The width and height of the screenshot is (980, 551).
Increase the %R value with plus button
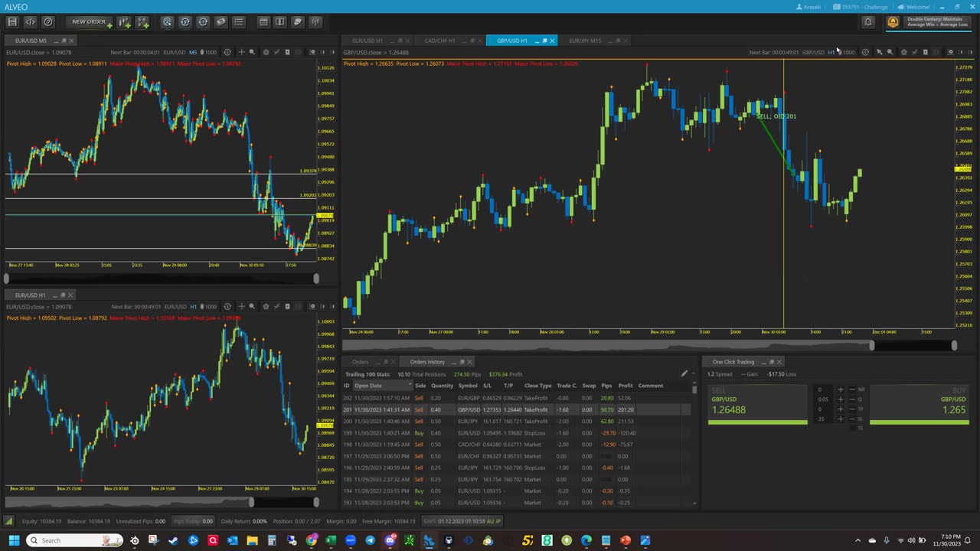point(841,390)
